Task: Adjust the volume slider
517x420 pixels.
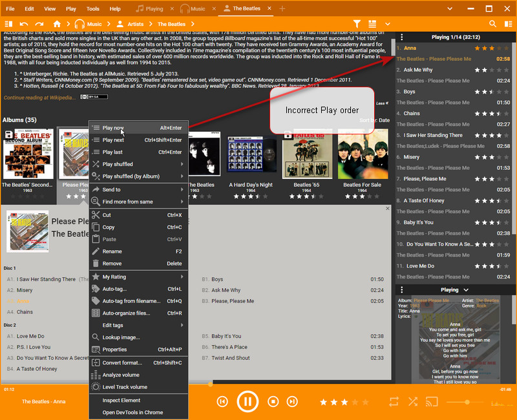Action: [x=467, y=402]
